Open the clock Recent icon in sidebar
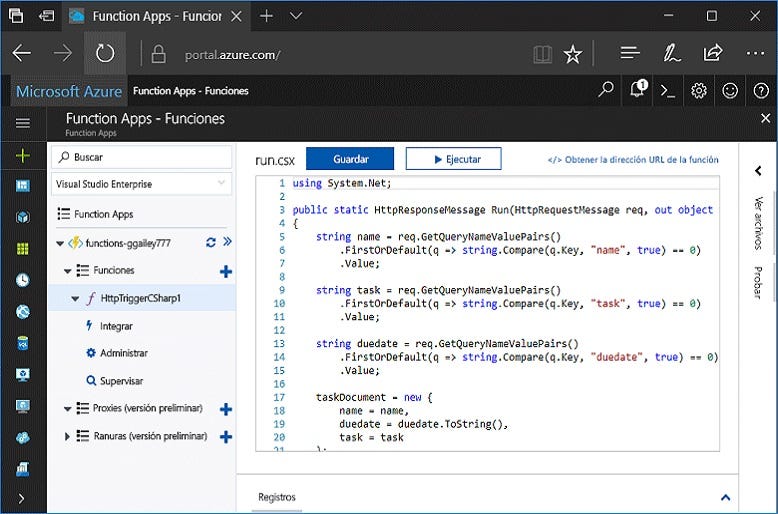The height and width of the screenshot is (514, 778). click(23, 280)
